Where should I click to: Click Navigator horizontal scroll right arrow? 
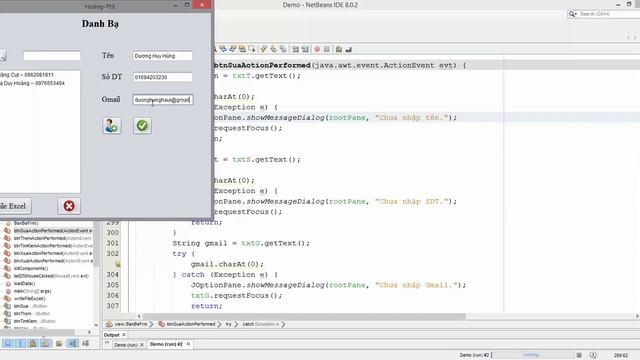click(x=89, y=332)
